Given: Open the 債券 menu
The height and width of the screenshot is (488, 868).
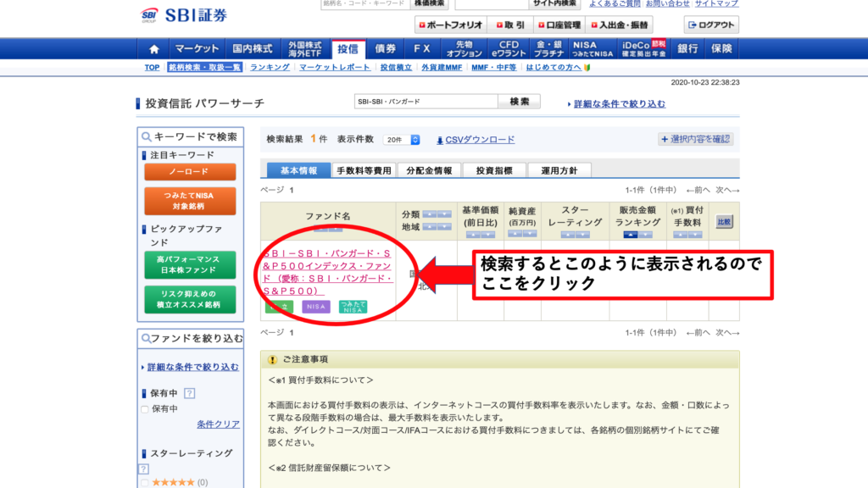Looking at the screenshot, I should coord(386,48).
